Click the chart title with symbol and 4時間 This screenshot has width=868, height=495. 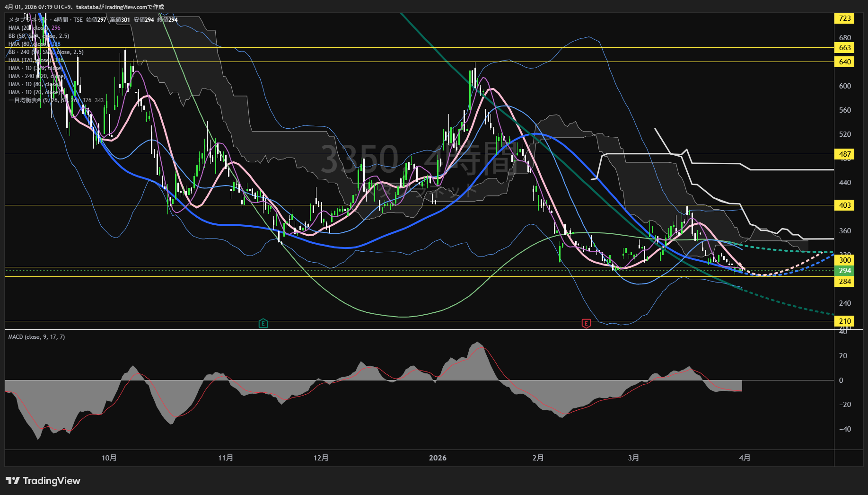pyautogui.click(x=45, y=20)
